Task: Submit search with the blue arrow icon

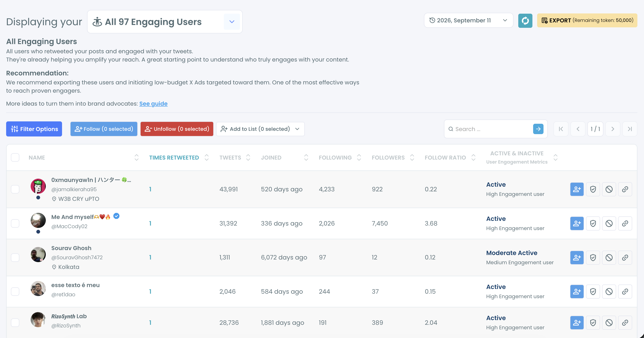Action: (x=538, y=129)
